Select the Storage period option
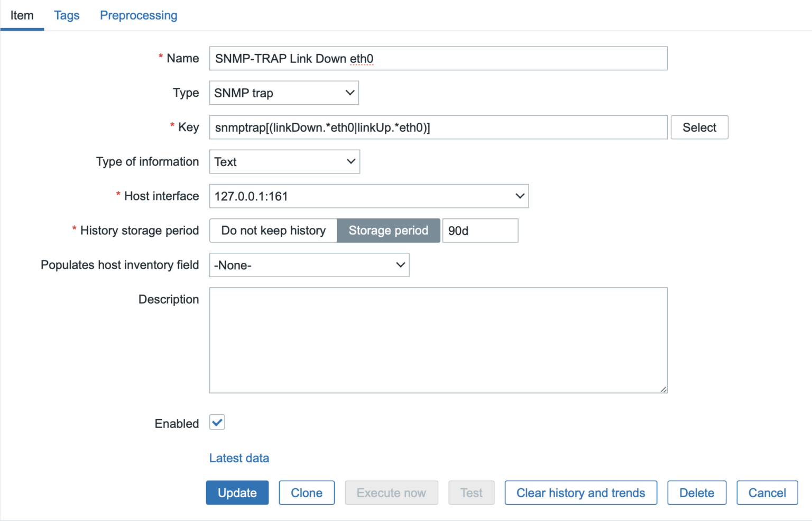The width and height of the screenshot is (812, 521). 388,230
